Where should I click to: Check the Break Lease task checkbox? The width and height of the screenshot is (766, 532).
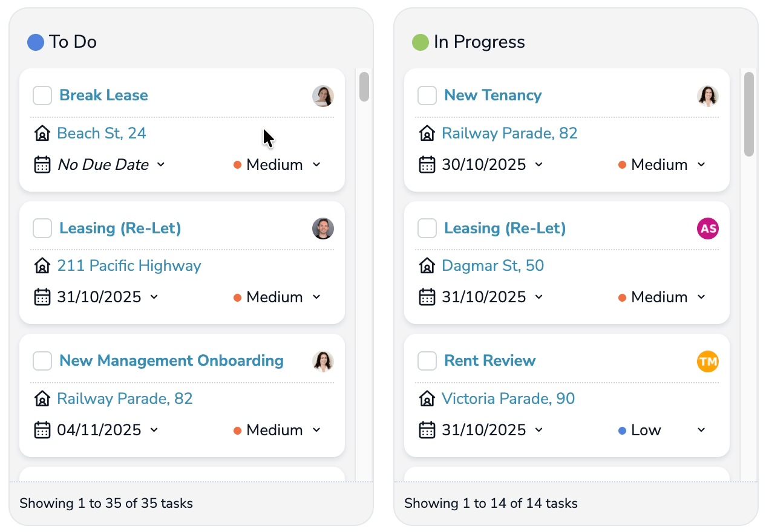pyautogui.click(x=42, y=95)
